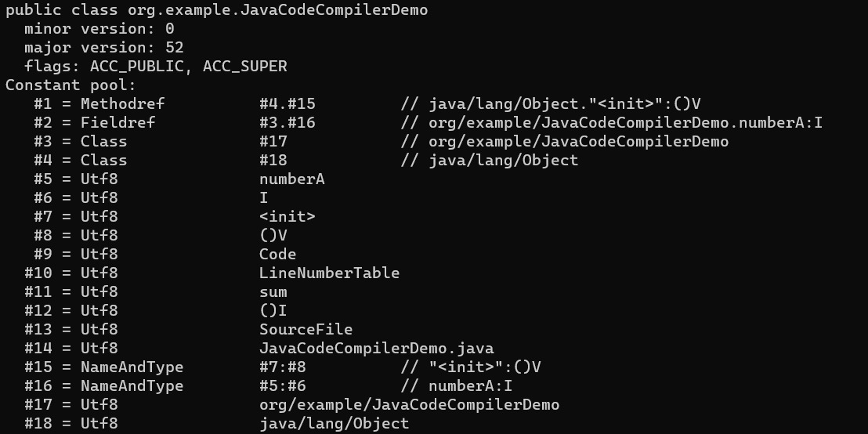The height and width of the screenshot is (434, 868).
Task: Click the Constant pool: heading
Action: click(71, 85)
